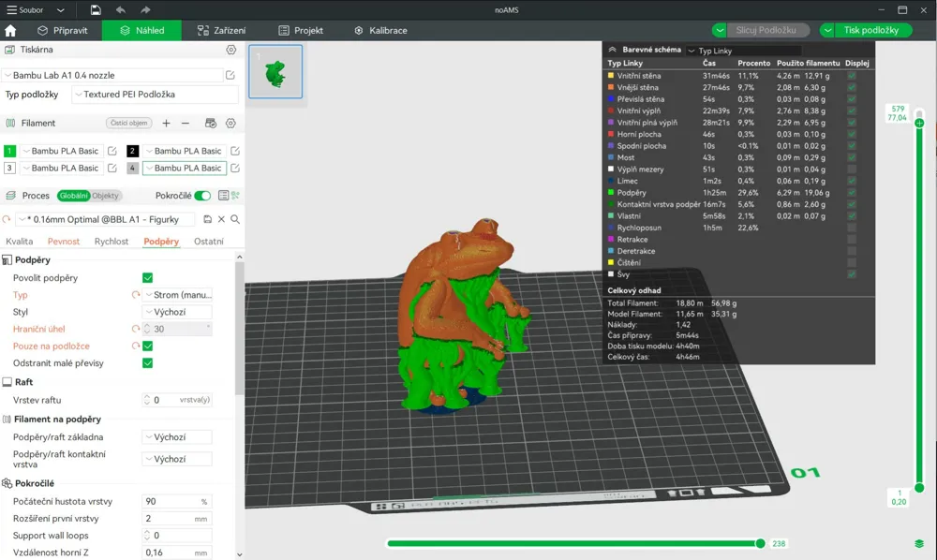The image size is (937, 560).
Task: Open Styl Výchozí dropdown
Action: tap(177, 312)
